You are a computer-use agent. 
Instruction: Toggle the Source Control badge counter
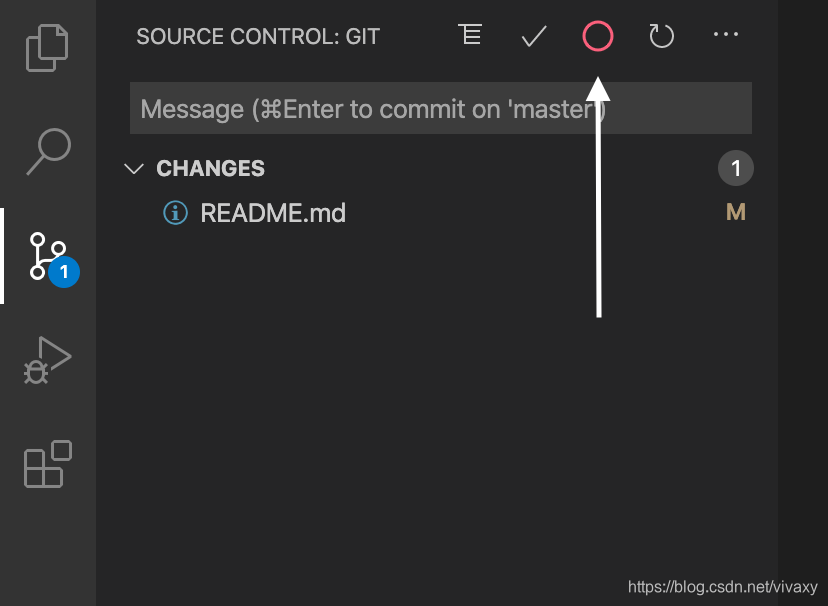pyautogui.click(x=63, y=271)
